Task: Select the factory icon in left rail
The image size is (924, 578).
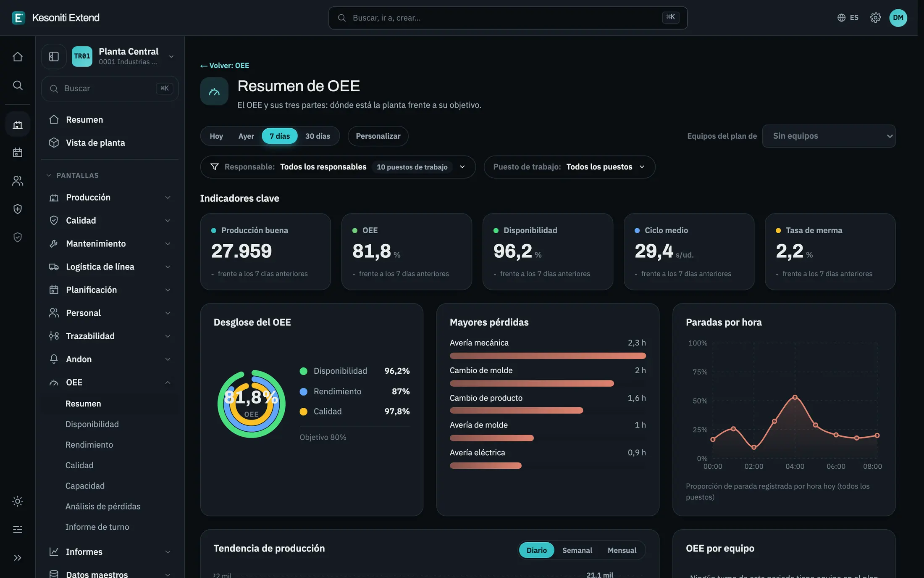Action: (x=18, y=124)
